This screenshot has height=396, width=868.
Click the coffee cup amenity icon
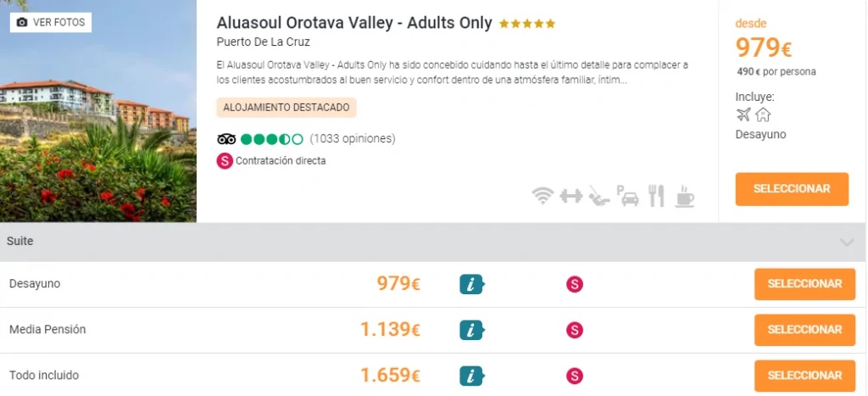pyautogui.click(x=684, y=196)
